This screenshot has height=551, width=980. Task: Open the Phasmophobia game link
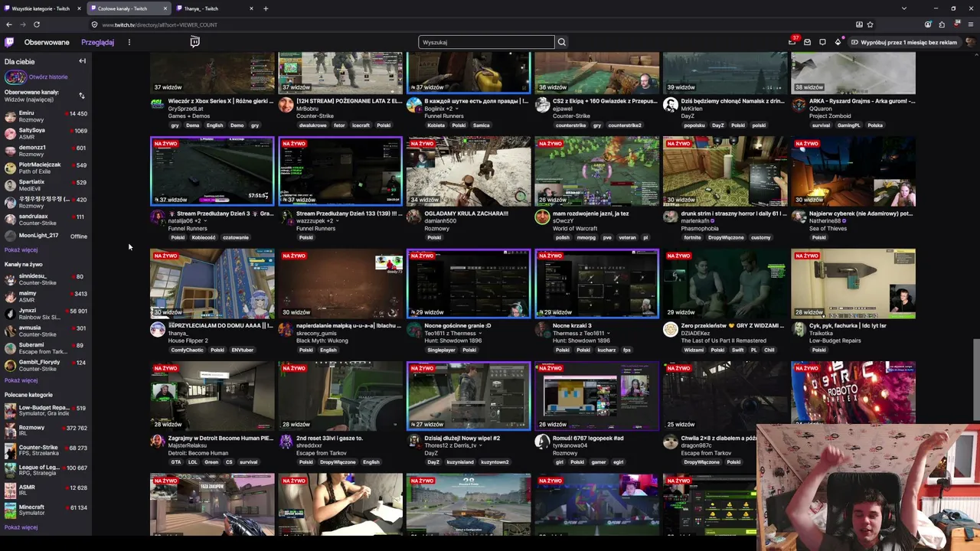tap(700, 228)
